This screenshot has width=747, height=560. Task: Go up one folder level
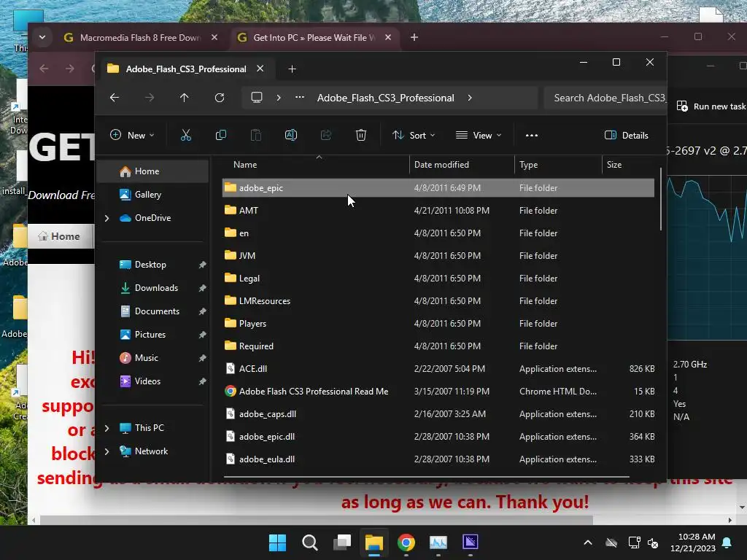pos(185,98)
